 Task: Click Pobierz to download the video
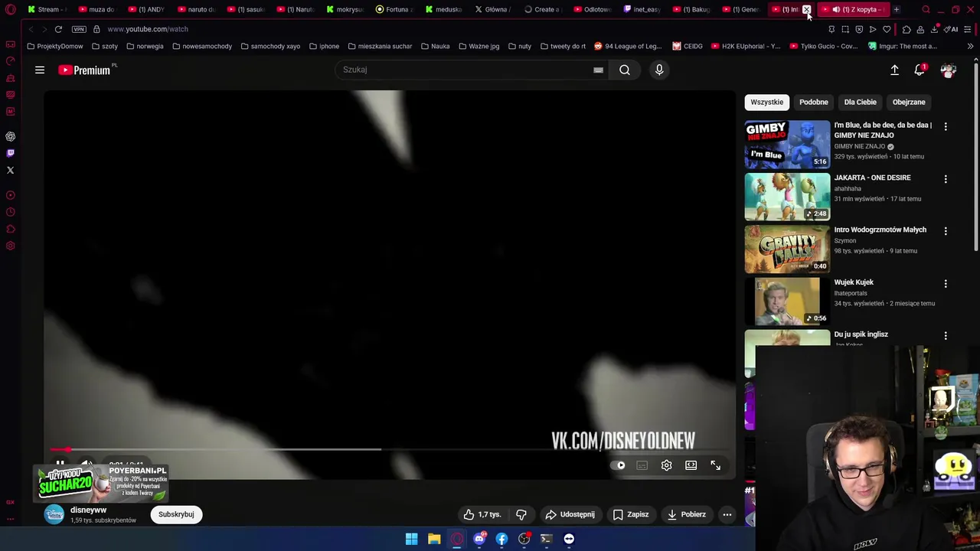[x=686, y=514]
